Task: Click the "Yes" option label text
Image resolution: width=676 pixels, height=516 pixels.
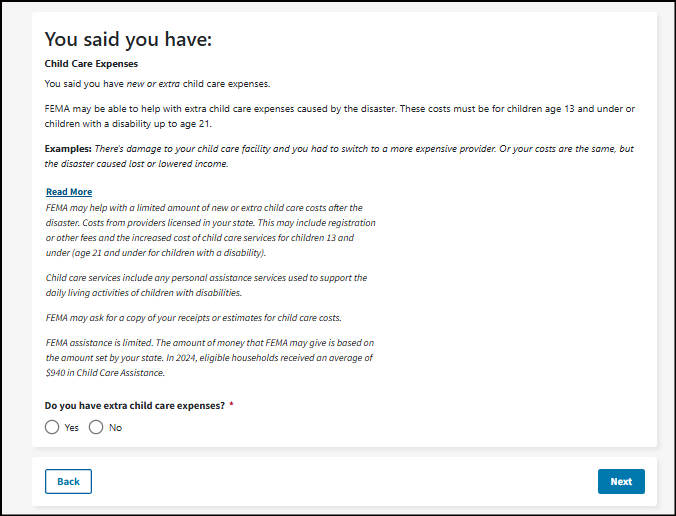Action: coord(72,428)
